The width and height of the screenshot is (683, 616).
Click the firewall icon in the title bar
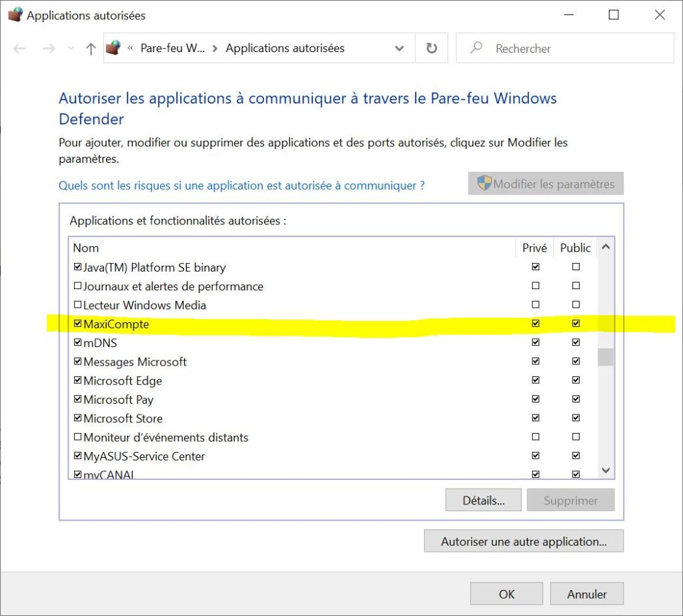[x=15, y=15]
